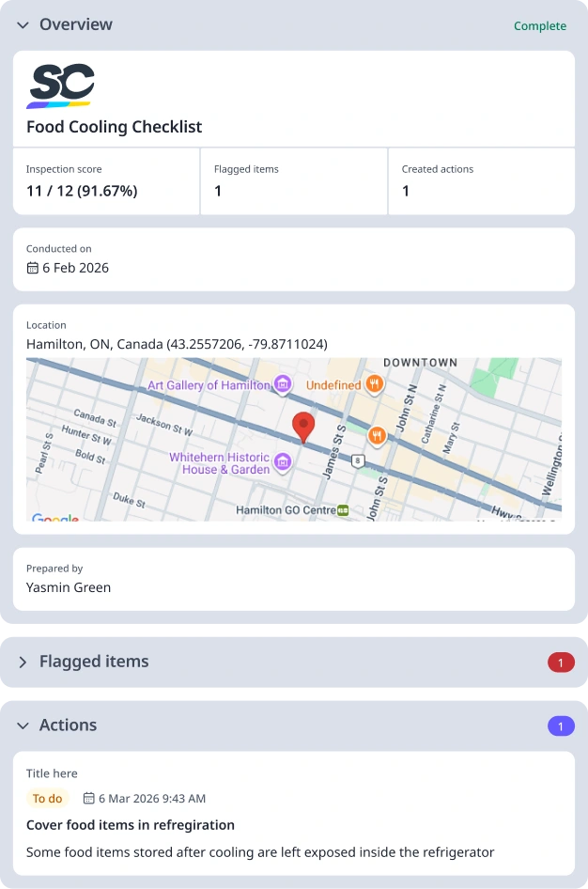Collapse the Overview section chevron
588x889 pixels.
(x=23, y=25)
